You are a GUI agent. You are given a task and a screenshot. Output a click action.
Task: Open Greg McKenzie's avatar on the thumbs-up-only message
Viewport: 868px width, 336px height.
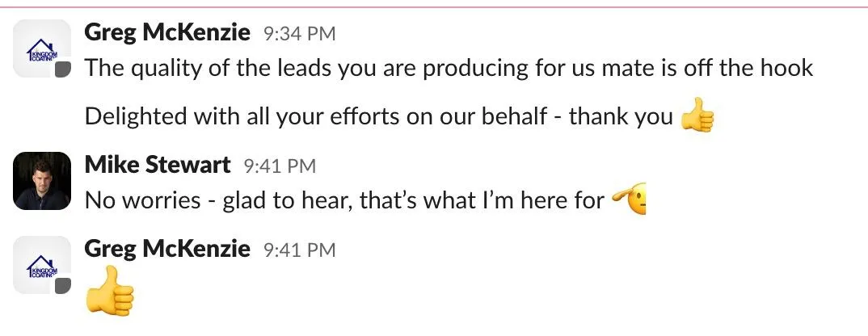42,265
